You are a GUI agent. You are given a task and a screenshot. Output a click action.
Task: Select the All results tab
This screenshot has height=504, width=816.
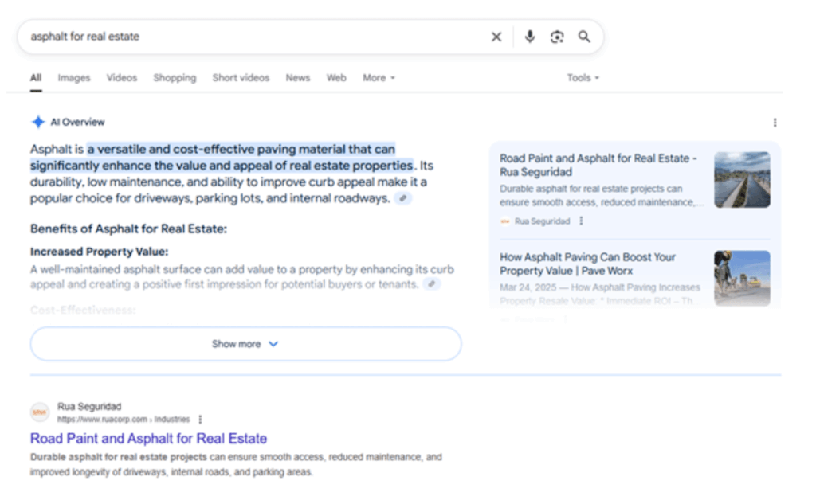pyautogui.click(x=35, y=77)
